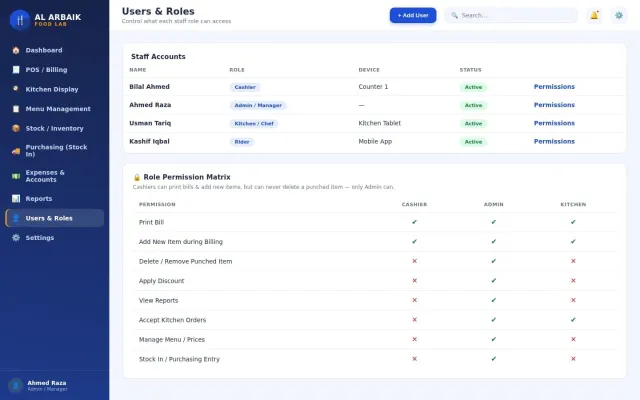The image size is (640, 400).
Task: Toggle Kitchen checkmark for Accept Kitchen Orders
Action: 573,320
